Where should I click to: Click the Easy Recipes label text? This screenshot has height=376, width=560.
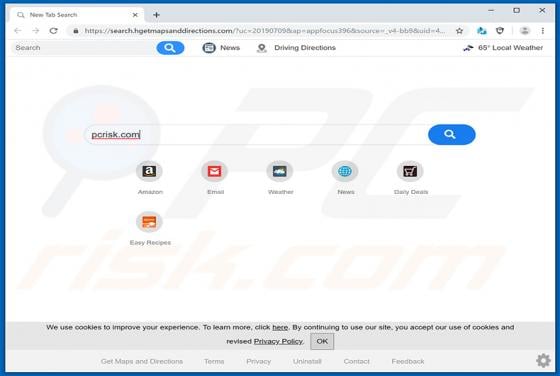tap(150, 243)
